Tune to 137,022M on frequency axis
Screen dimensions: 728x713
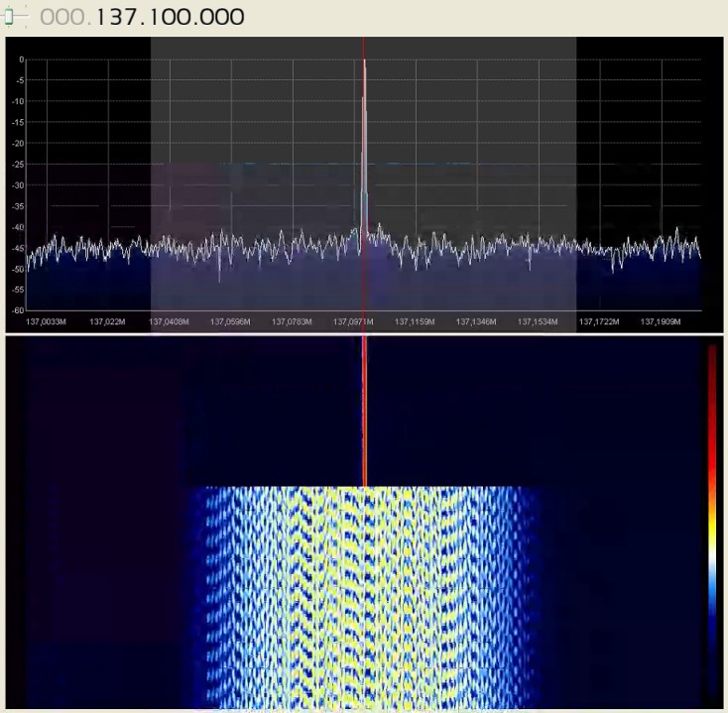tap(107, 322)
